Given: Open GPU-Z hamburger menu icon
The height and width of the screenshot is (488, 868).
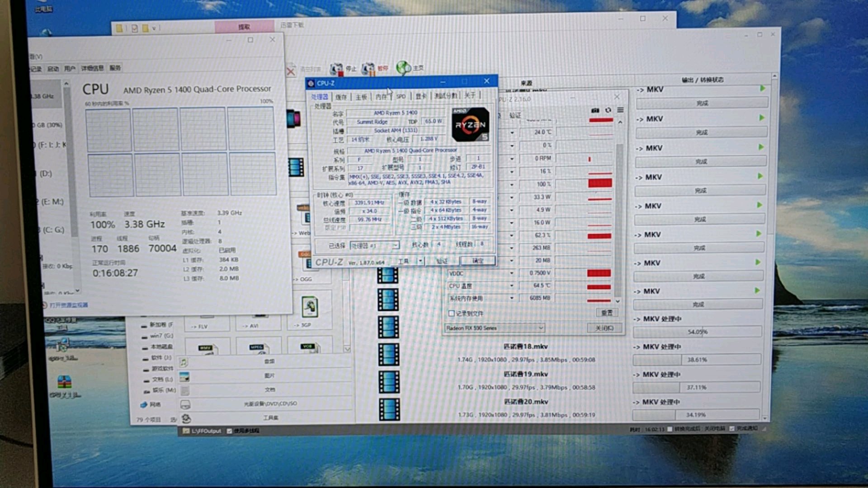Looking at the screenshot, I should coord(620,110).
